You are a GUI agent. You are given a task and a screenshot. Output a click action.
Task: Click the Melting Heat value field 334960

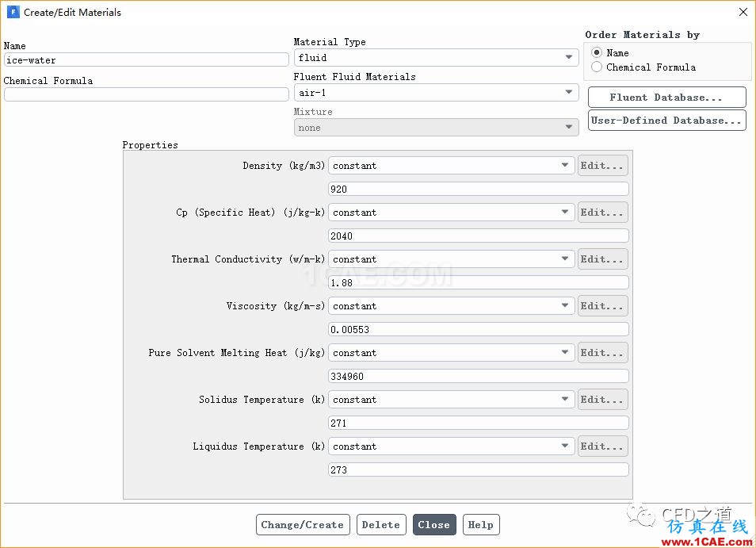coord(479,376)
